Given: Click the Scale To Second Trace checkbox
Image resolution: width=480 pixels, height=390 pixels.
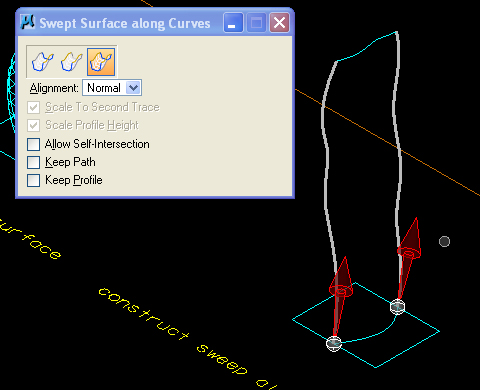Looking at the screenshot, I should tap(34, 107).
